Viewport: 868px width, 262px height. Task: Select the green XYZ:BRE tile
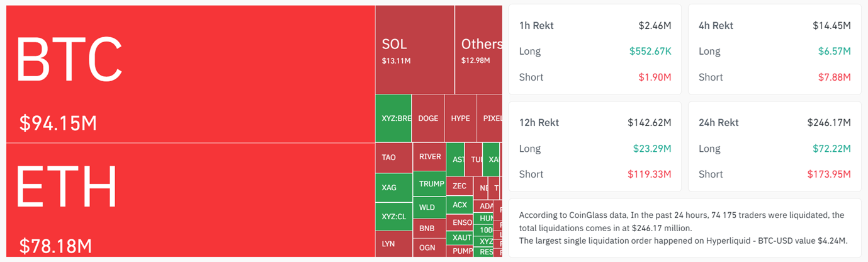pos(393,118)
